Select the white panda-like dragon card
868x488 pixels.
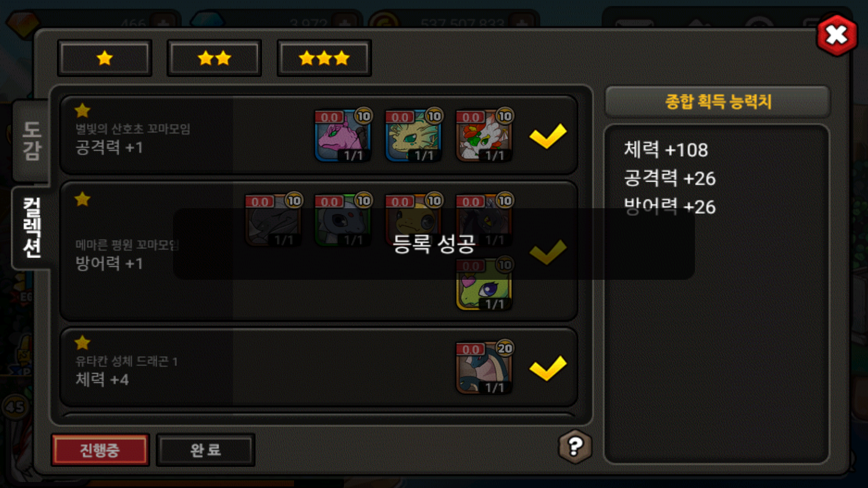pos(342,220)
